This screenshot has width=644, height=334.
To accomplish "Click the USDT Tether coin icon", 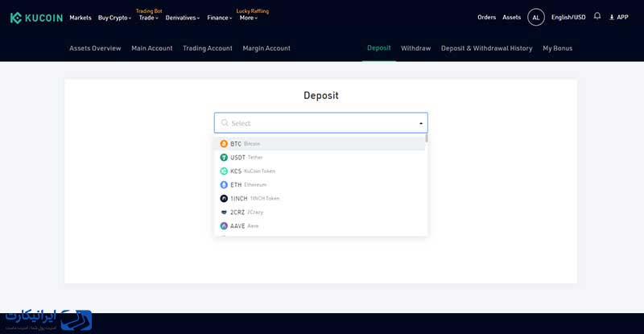I will click(x=224, y=158).
